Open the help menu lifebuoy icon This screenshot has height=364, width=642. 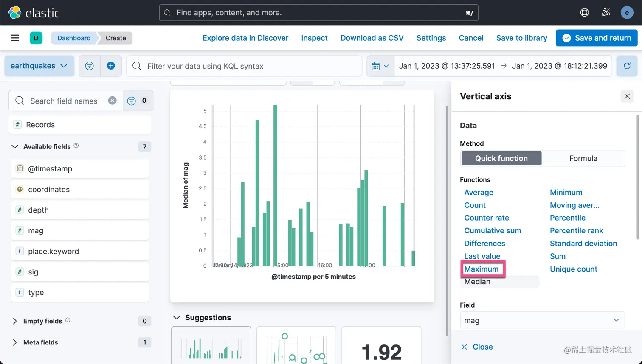coord(585,13)
